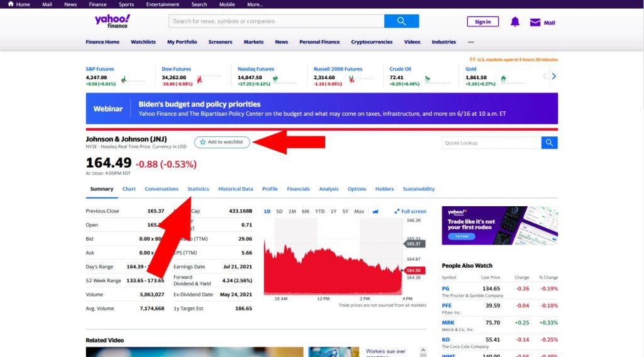This screenshot has width=644, height=357.
Task: Focus the main news and symbols search box
Action: pos(277,21)
